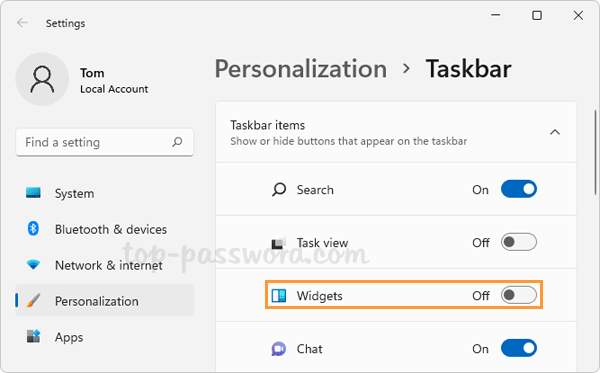Viewport: 600px width, 373px height.
Task: Enable the Task view toggle
Action: [519, 242]
